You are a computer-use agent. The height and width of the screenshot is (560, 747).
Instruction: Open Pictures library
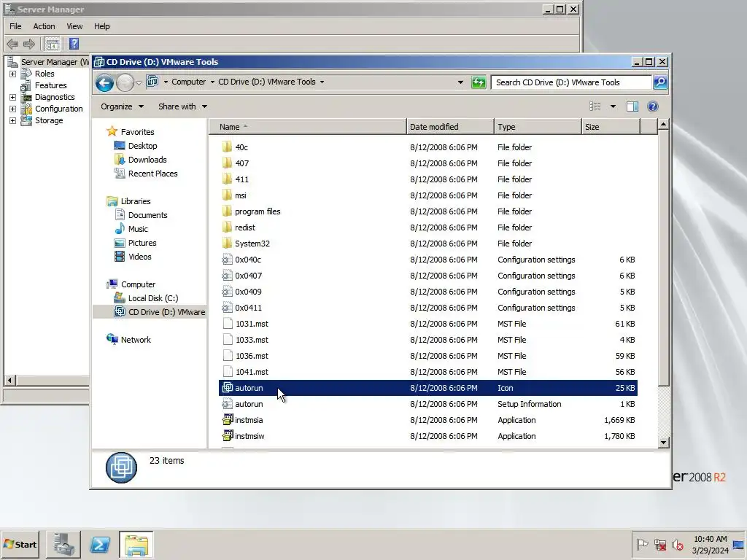pos(142,242)
